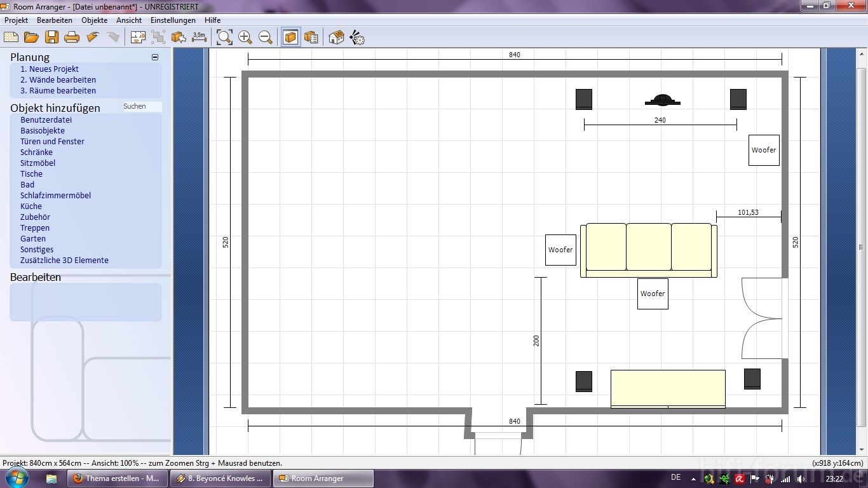Open the Hilfe menu

tap(212, 20)
